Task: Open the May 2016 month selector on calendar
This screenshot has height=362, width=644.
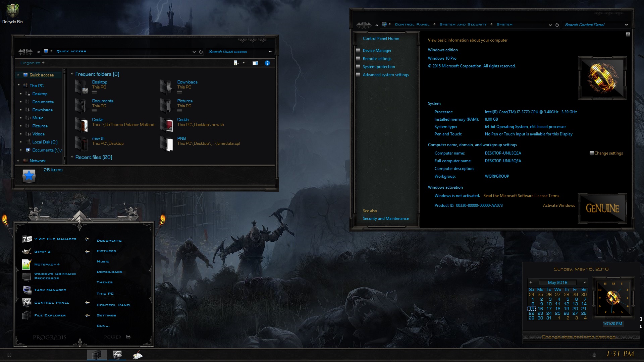Action: coord(558,282)
